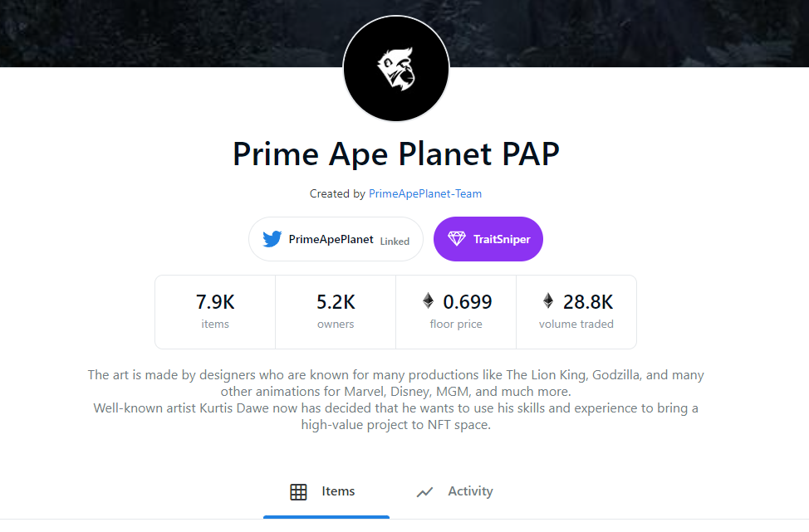Click the Prime Ape Planet collection avatar

pos(396,69)
